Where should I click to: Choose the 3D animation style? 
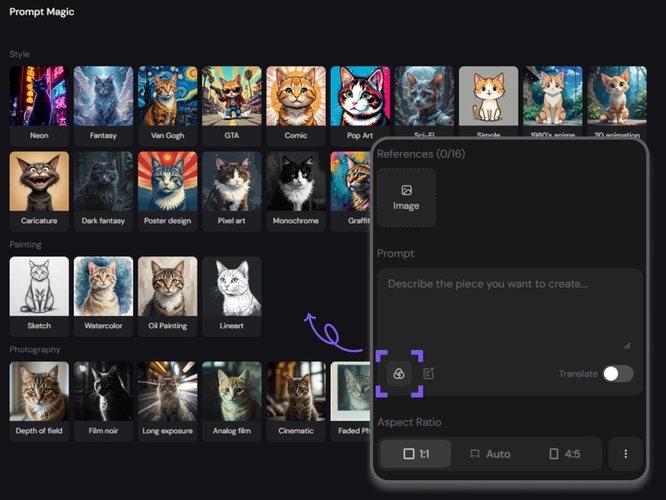tap(617, 101)
